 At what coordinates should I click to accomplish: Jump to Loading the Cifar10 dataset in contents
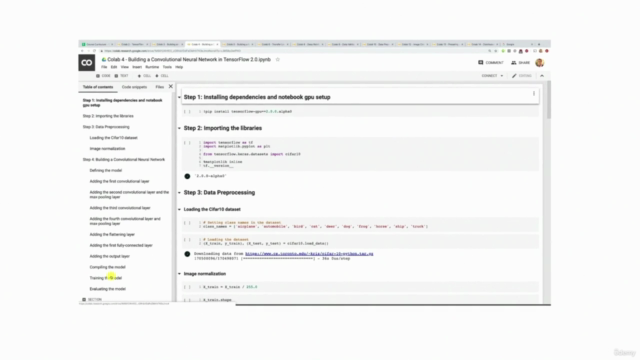pyautogui.click(x=113, y=138)
